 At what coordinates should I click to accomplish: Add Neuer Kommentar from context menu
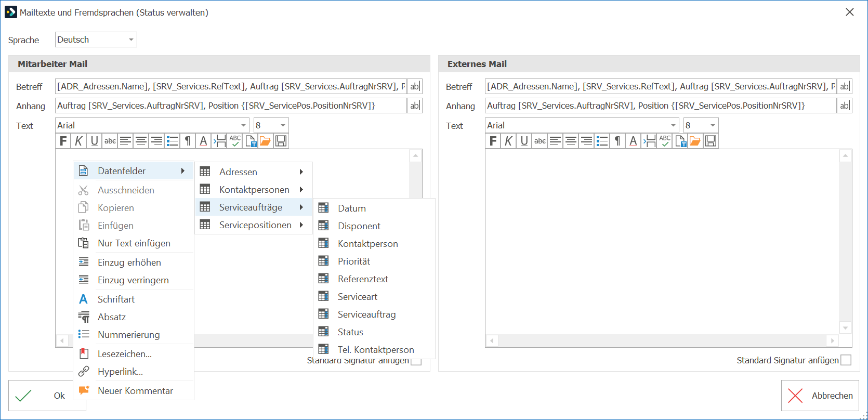134,391
